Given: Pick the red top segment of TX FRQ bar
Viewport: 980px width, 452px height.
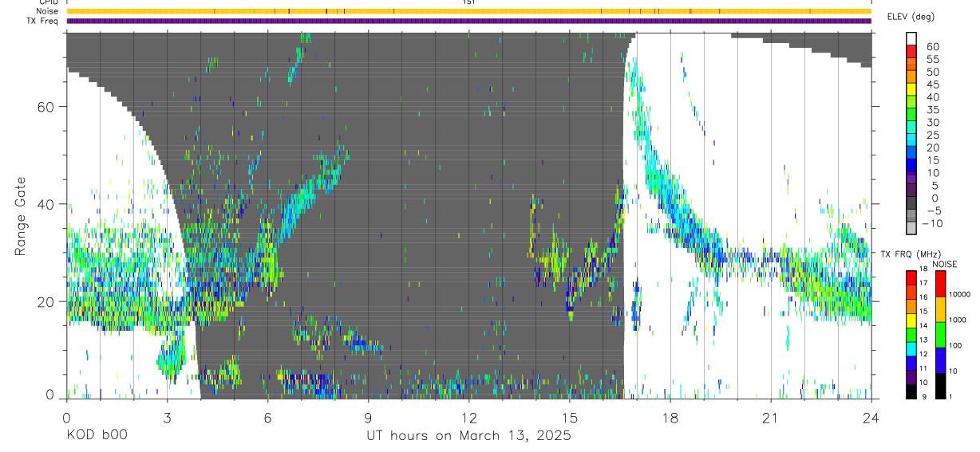Looking at the screenshot, I should click(x=911, y=277).
